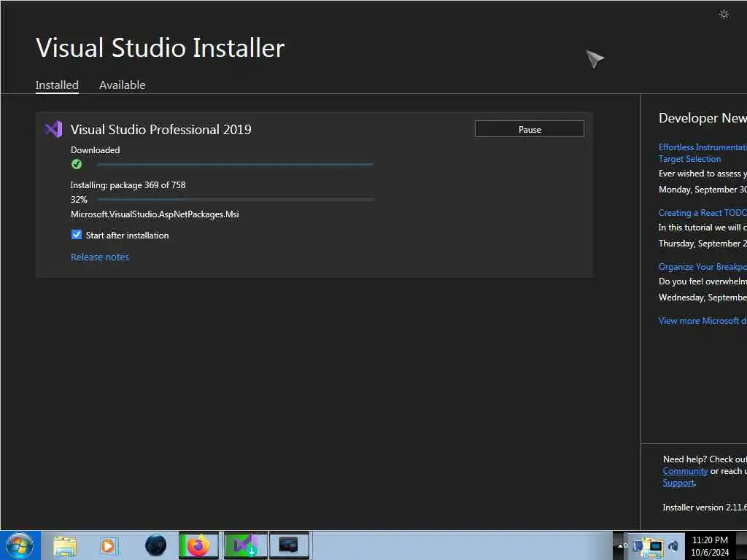This screenshot has width=747, height=560.
Task: Open the Support link
Action: click(x=678, y=483)
